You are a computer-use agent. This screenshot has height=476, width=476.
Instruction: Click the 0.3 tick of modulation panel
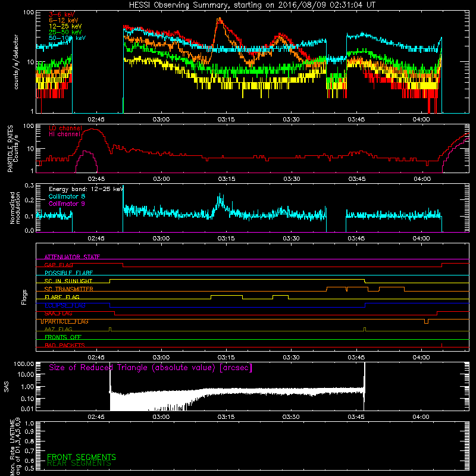29,185
